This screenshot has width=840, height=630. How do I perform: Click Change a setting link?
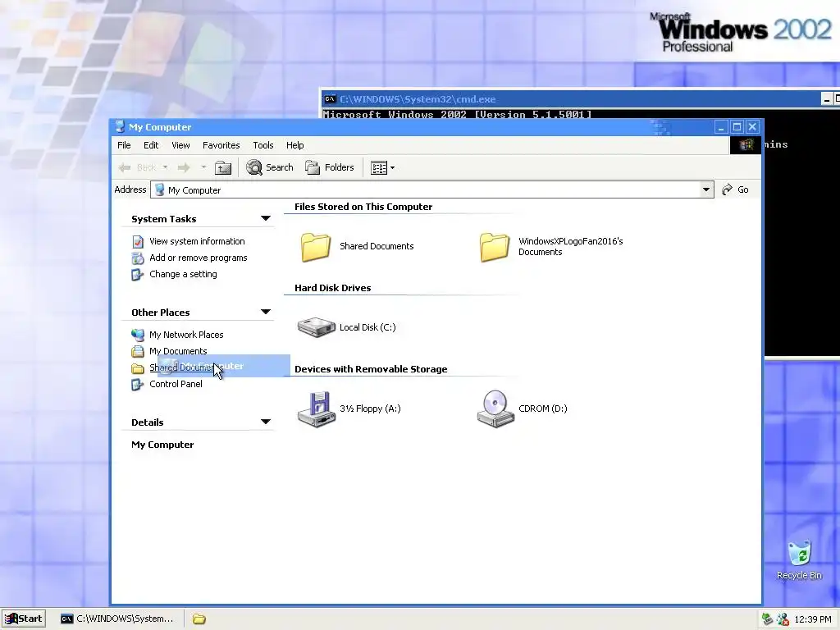[183, 274]
